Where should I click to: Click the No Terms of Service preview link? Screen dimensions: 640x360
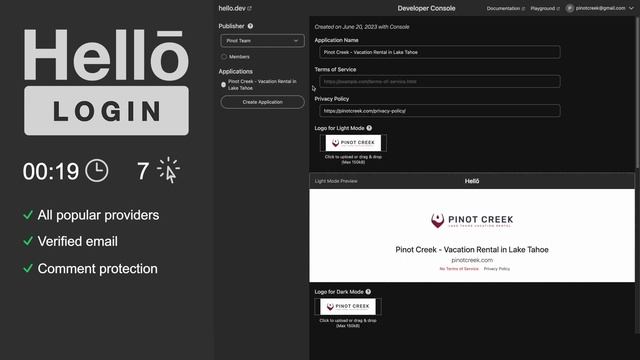point(459,269)
